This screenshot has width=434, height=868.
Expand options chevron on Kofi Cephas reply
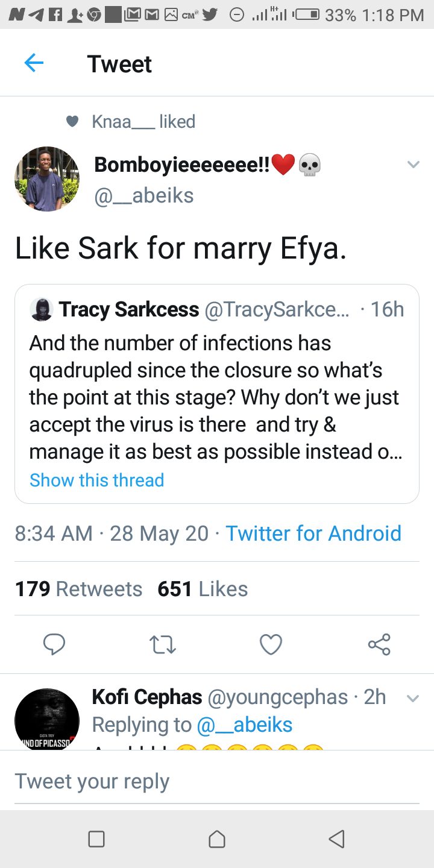(413, 699)
